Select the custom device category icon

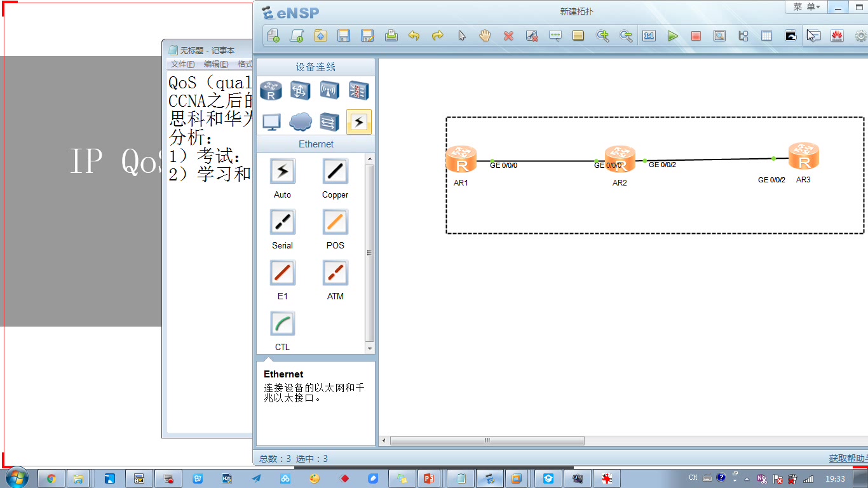329,121
